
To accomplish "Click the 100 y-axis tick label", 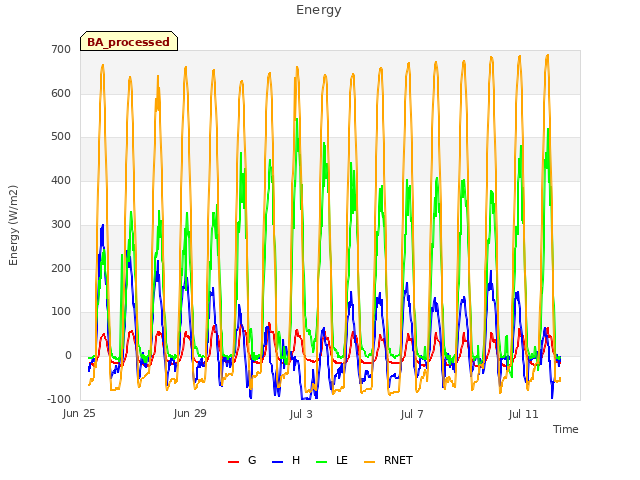I will pyautogui.click(x=61, y=312).
